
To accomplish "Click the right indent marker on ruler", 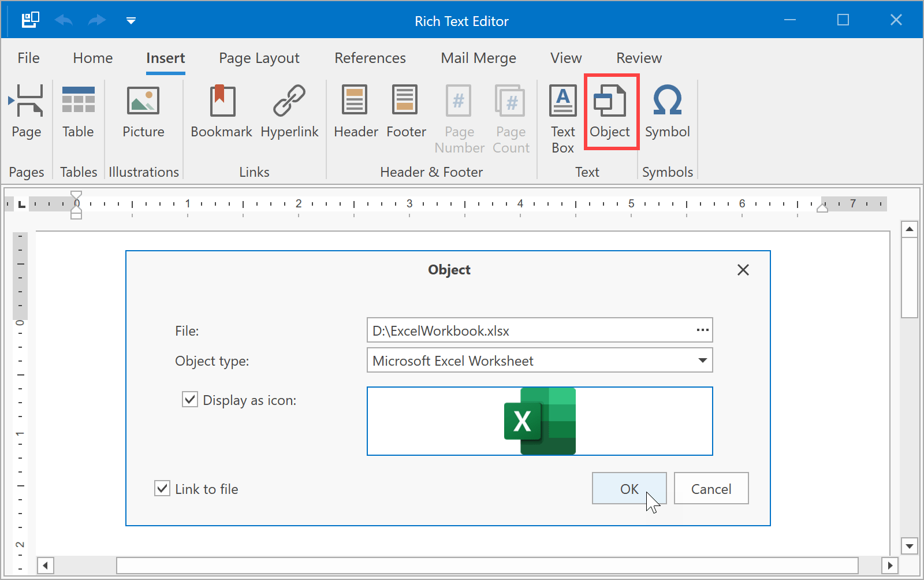I will pyautogui.click(x=822, y=207).
